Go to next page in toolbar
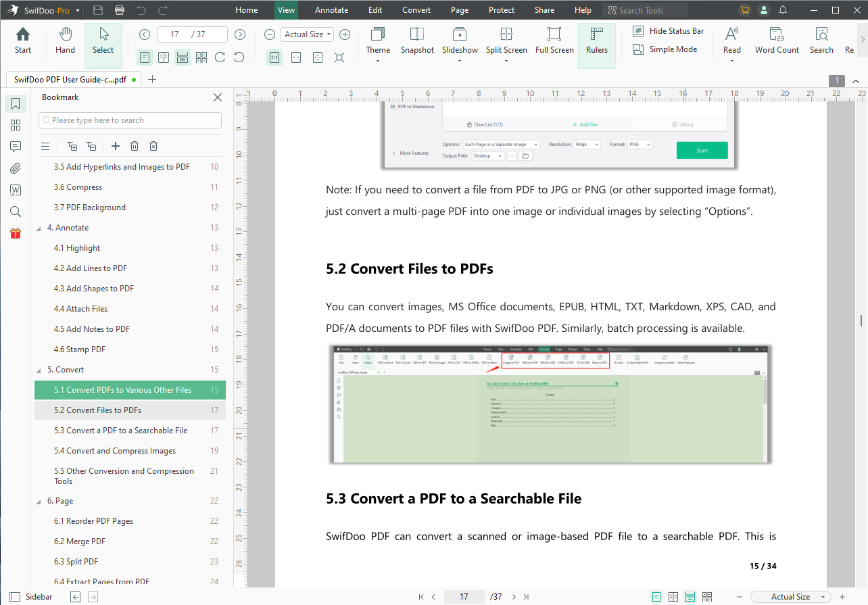This screenshot has height=605, width=868. click(240, 34)
